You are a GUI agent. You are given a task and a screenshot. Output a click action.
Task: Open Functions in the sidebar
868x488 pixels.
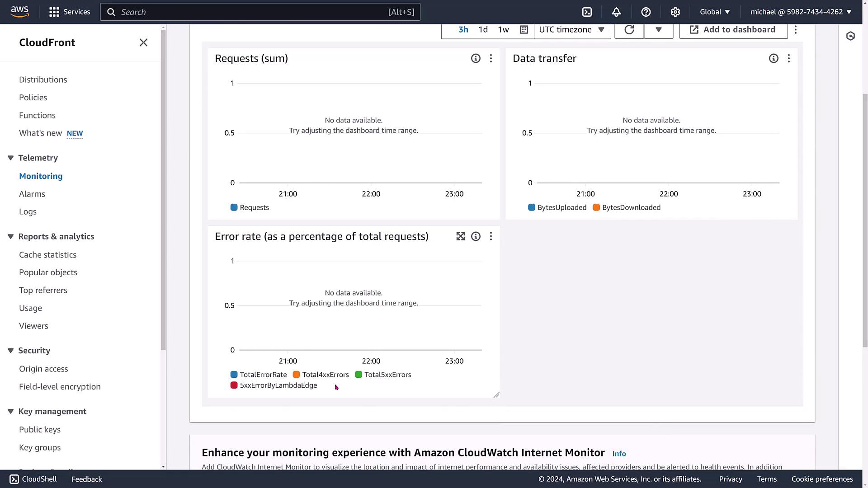[x=37, y=115]
